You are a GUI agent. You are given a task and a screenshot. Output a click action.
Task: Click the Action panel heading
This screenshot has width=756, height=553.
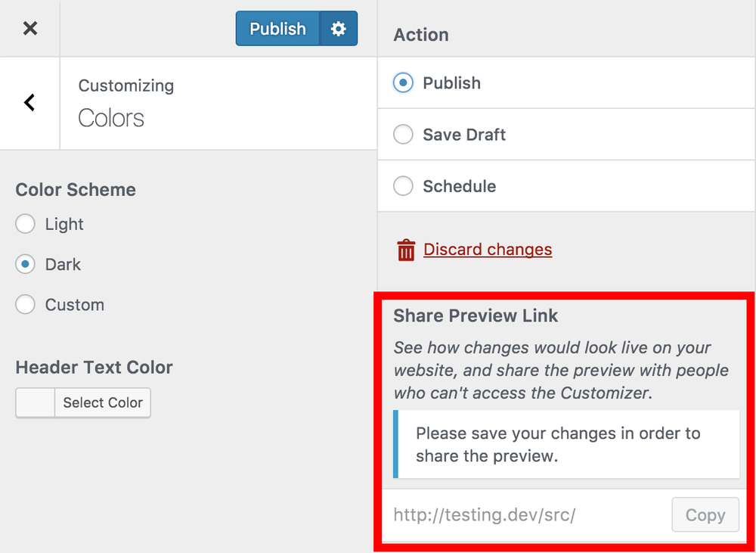(x=421, y=35)
